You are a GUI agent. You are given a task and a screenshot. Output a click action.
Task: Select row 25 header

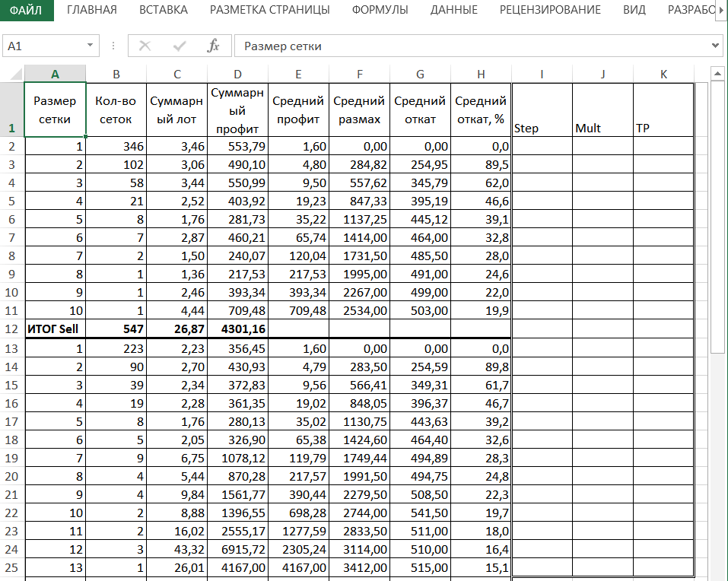[x=11, y=567]
